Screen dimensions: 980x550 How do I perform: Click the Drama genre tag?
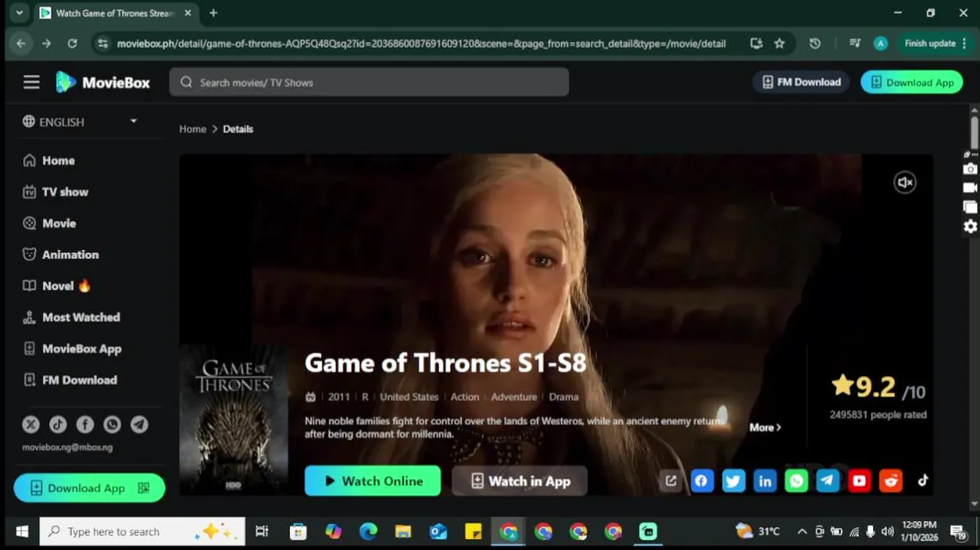(x=563, y=396)
